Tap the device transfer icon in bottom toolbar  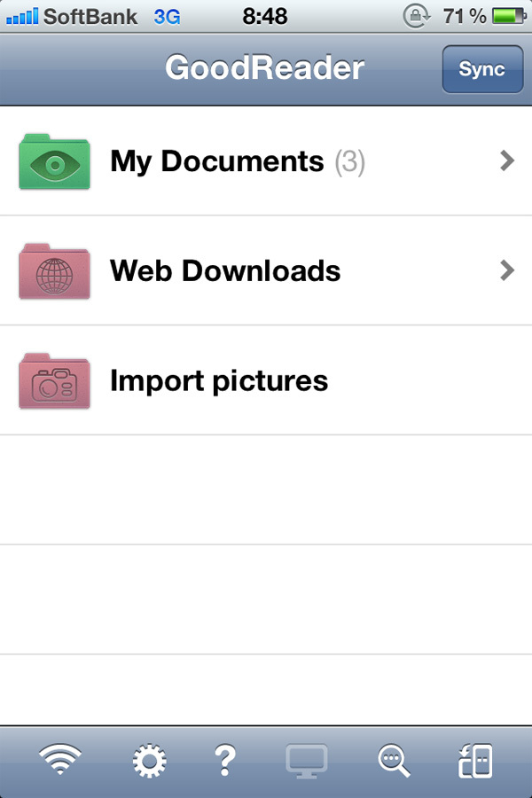(475, 761)
